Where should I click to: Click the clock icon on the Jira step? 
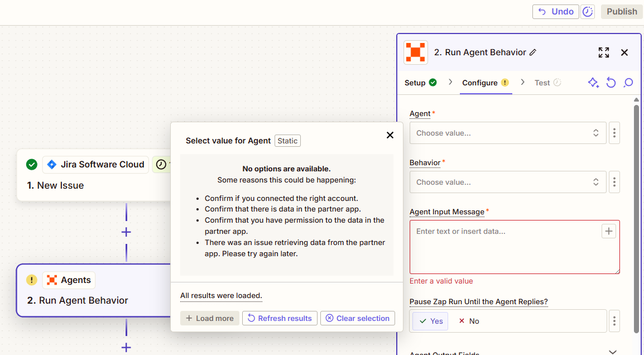[x=161, y=164]
